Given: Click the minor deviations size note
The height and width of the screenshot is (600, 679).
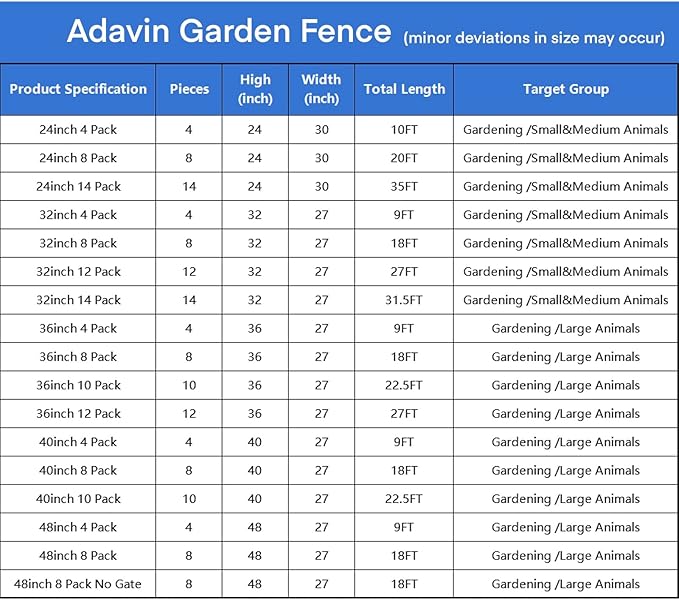Looking at the screenshot, I should (534, 38).
